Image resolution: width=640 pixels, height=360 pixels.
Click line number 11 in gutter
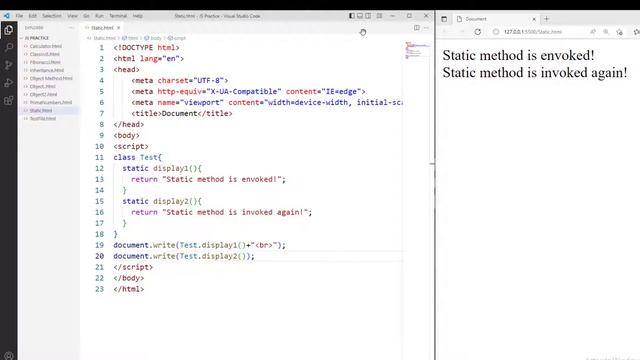click(100, 157)
